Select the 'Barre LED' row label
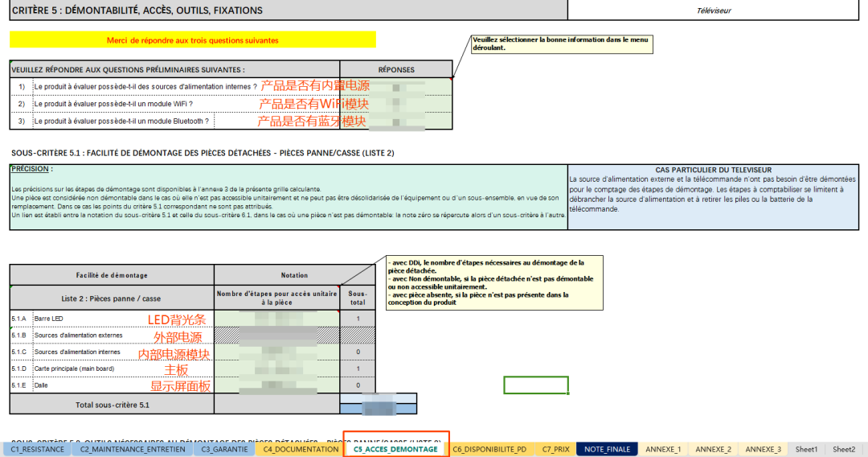 click(x=49, y=319)
